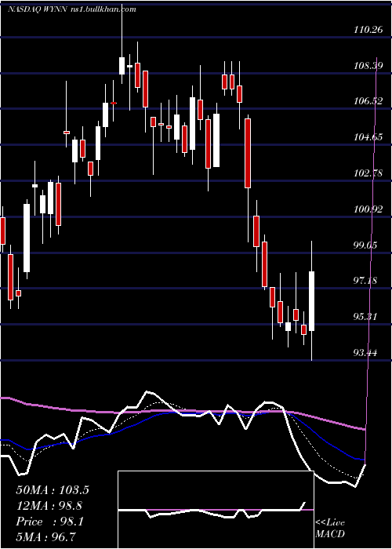Click the <<Live MACD label

[330, 528]
